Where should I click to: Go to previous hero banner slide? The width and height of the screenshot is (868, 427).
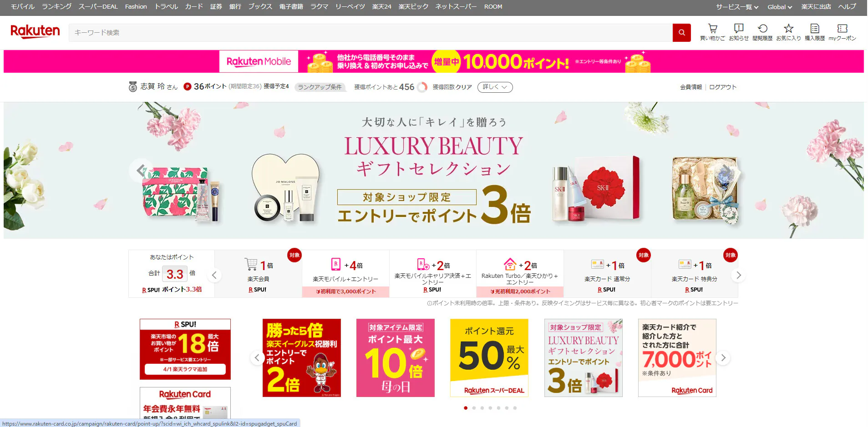point(141,171)
